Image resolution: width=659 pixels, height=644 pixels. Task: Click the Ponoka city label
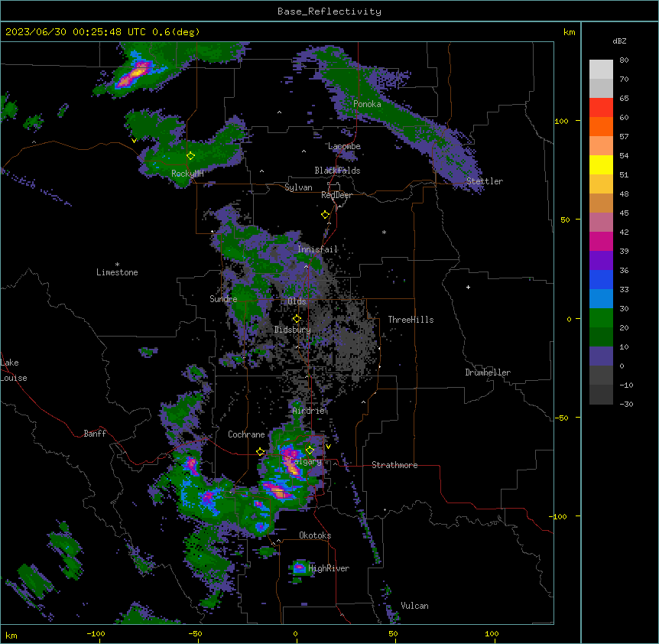point(367,104)
